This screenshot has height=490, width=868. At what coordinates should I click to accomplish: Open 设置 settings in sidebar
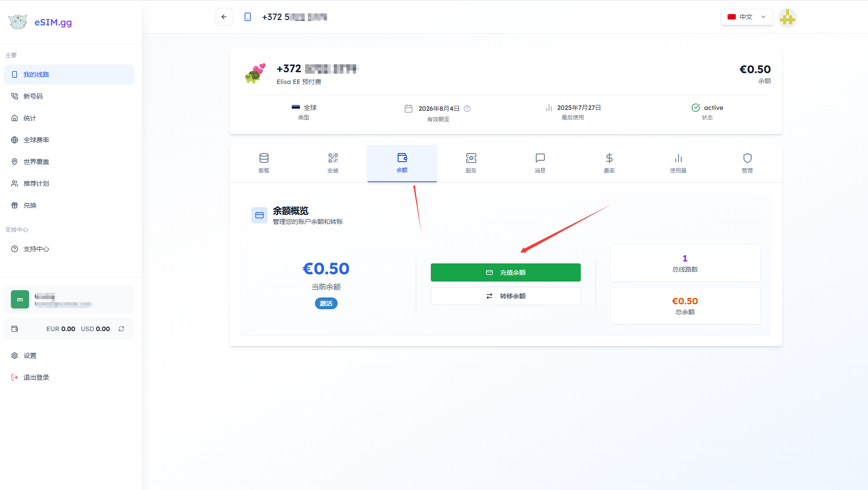pos(30,356)
